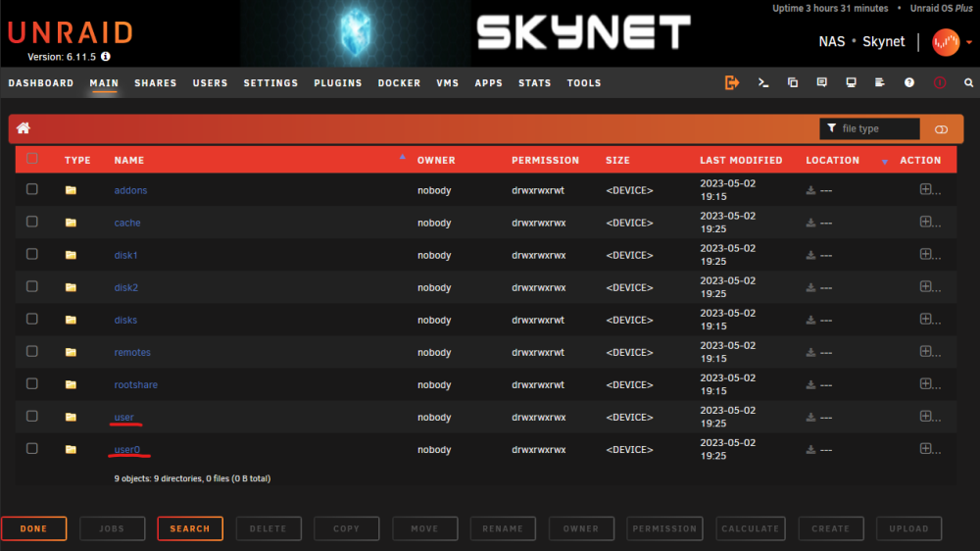Click the download icon in addons row

point(810,190)
